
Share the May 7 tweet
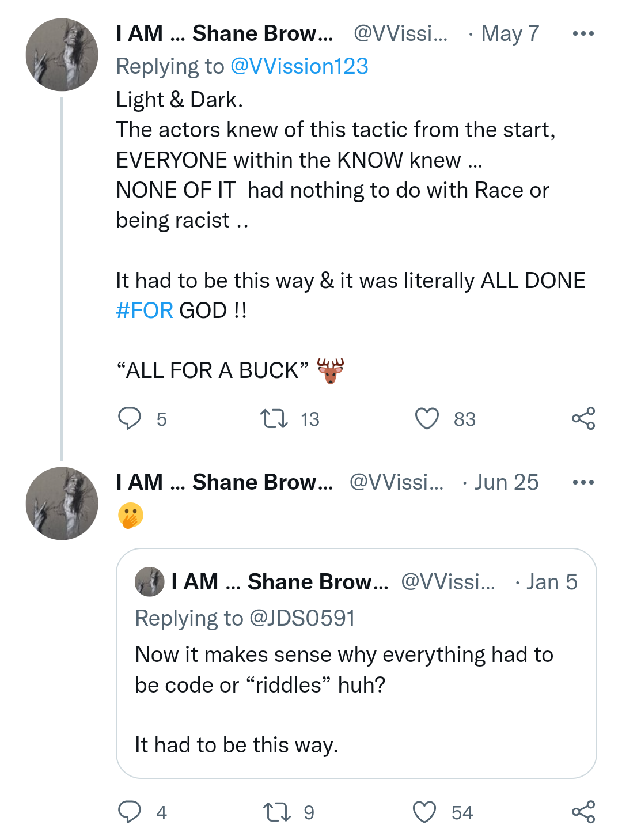tap(583, 419)
